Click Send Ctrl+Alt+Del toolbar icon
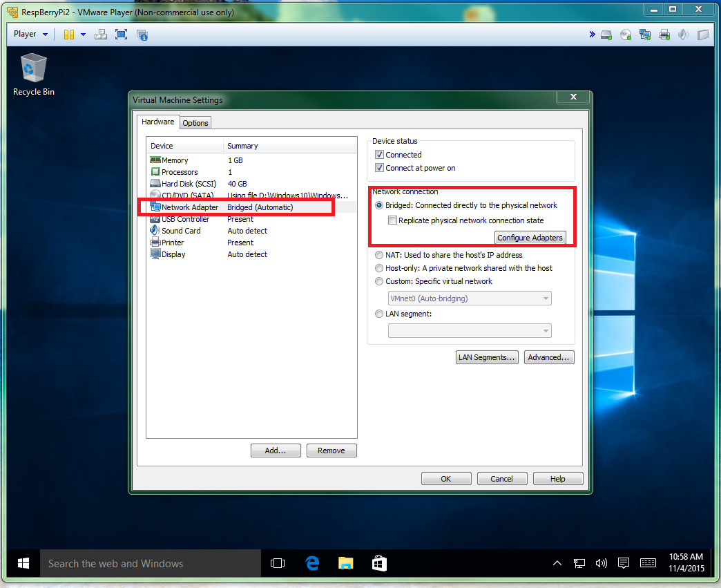The image size is (721, 588). (x=101, y=35)
